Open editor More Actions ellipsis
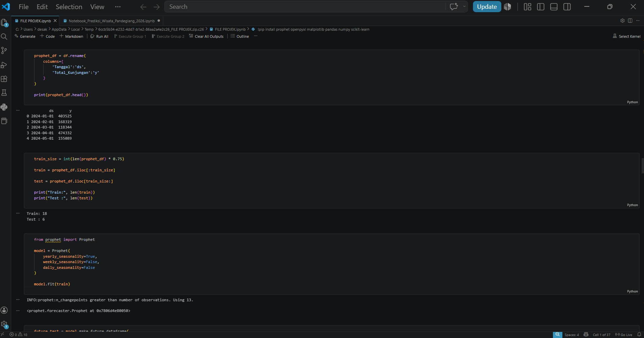 click(638, 21)
